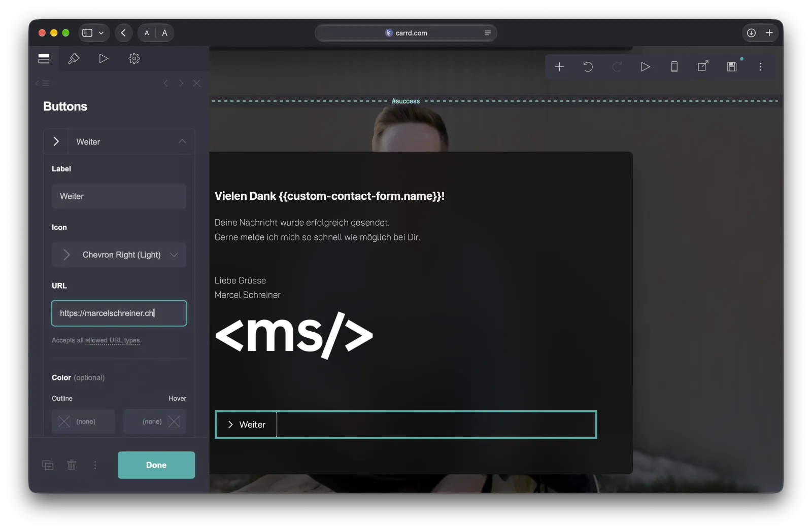Show Safari downloads
Viewport: 812px width, 531px height.
(x=751, y=33)
